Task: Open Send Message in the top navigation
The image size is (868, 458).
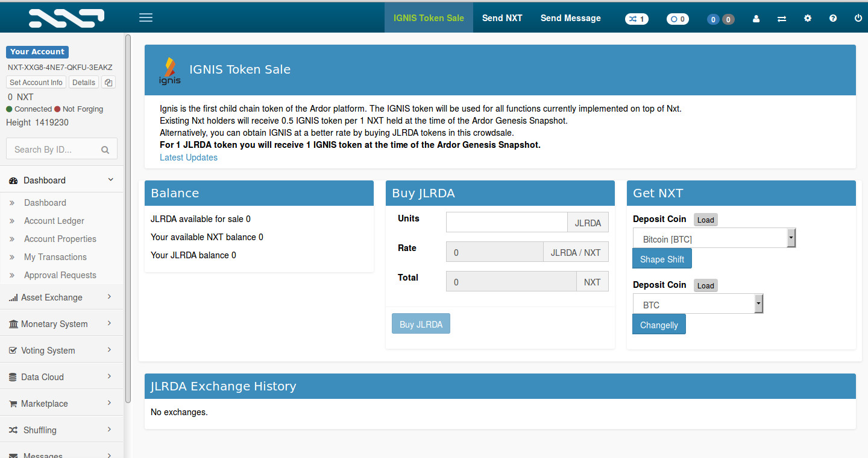Action: point(571,18)
